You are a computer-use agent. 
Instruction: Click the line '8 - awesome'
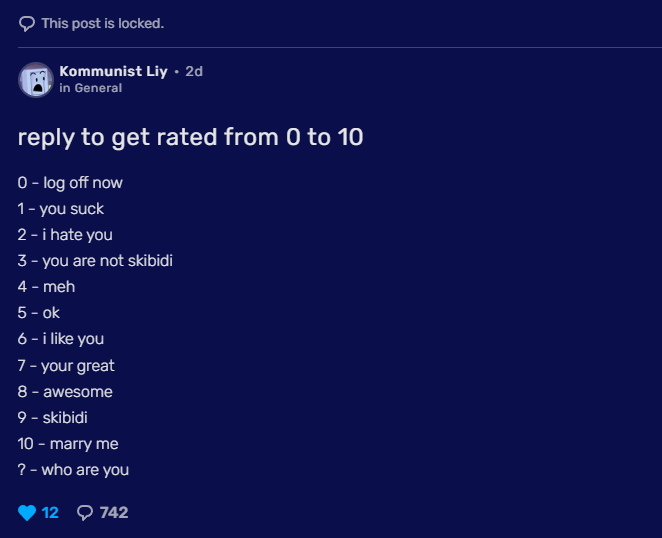pyautogui.click(x=65, y=391)
